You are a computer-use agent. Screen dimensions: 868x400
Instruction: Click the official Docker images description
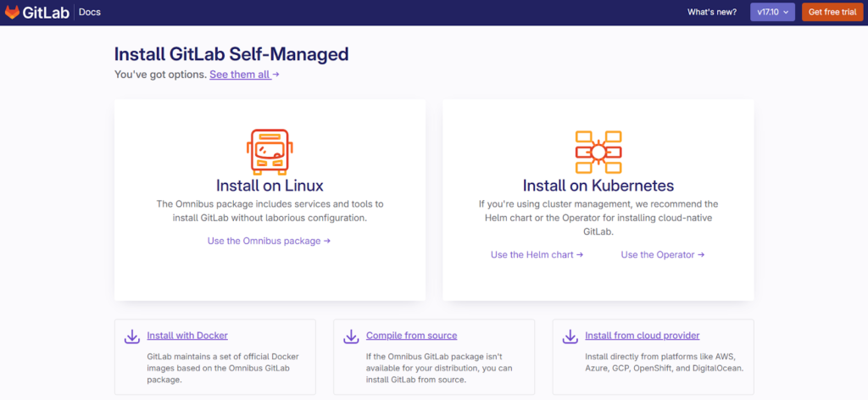pos(223,369)
